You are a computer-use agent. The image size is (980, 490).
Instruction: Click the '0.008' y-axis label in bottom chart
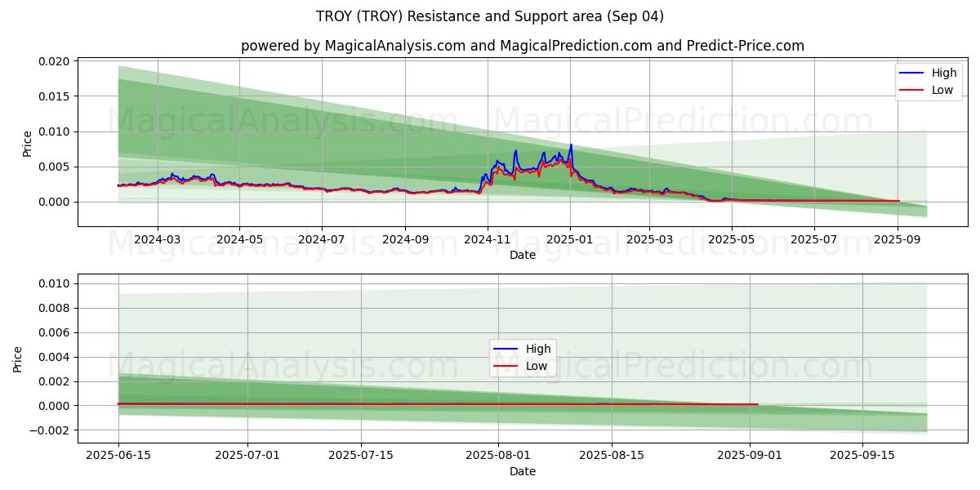coord(56,308)
